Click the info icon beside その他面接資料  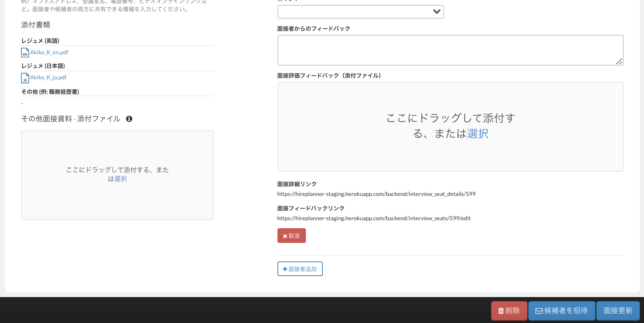(129, 119)
